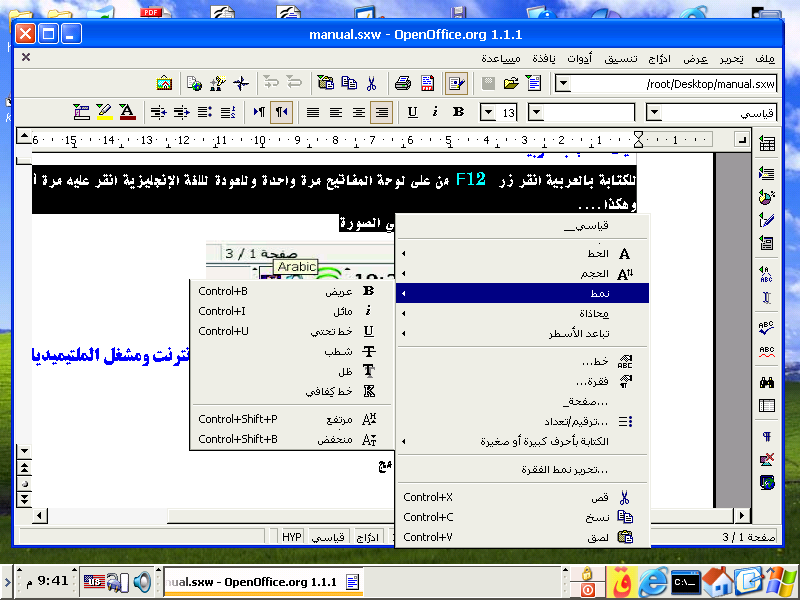Open the تنسيق Format menu

coord(620,59)
